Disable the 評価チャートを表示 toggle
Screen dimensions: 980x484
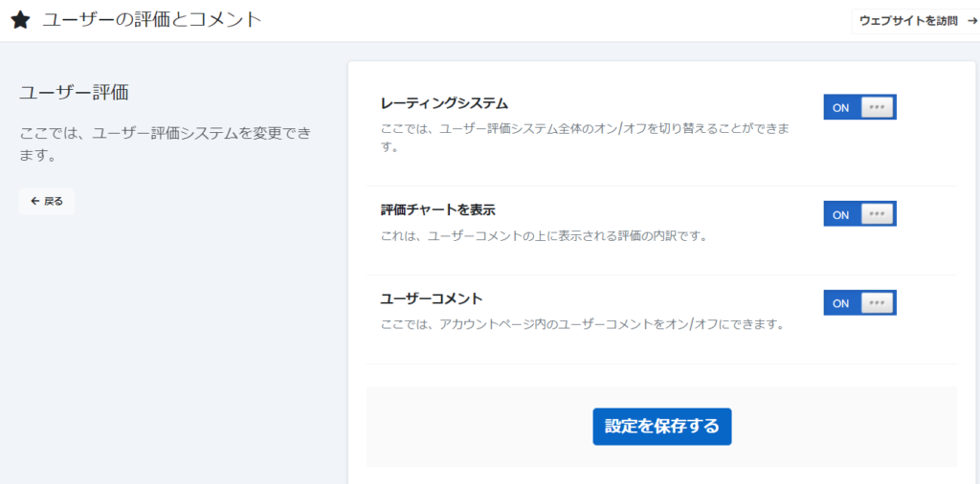point(859,214)
